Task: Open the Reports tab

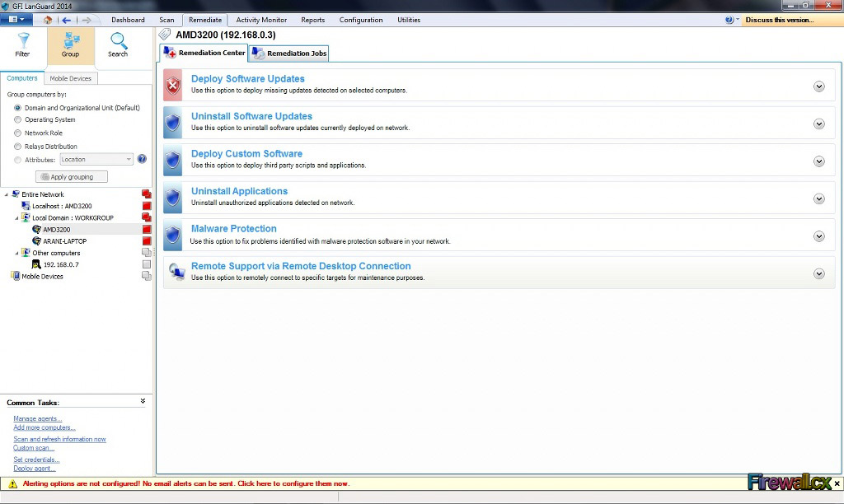Action: coord(312,20)
